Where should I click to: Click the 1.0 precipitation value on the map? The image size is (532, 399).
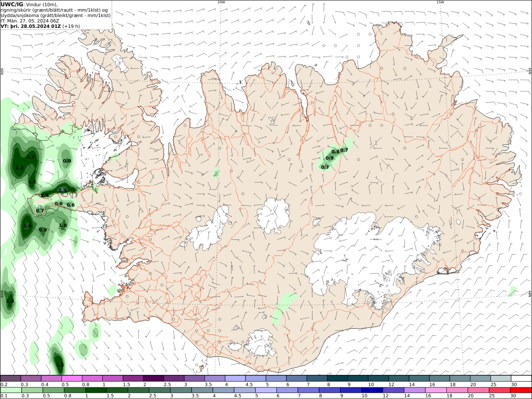(x=63, y=225)
